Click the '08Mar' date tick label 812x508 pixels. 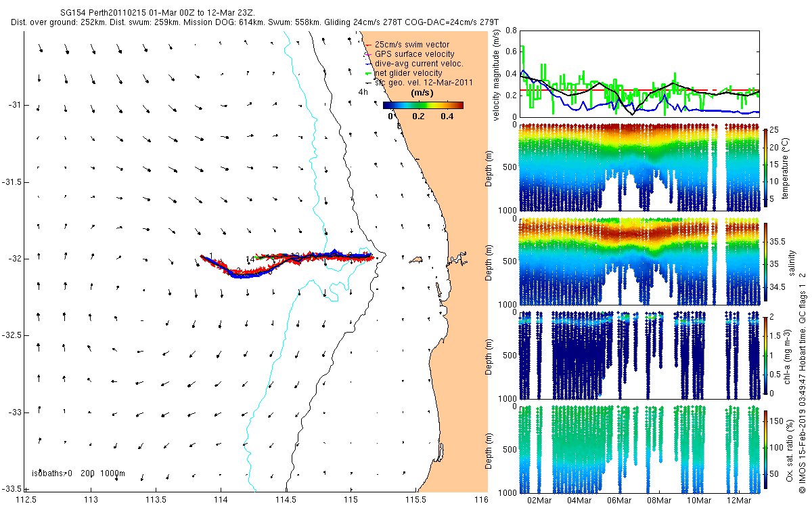pyautogui.click(x=658, y=500)
